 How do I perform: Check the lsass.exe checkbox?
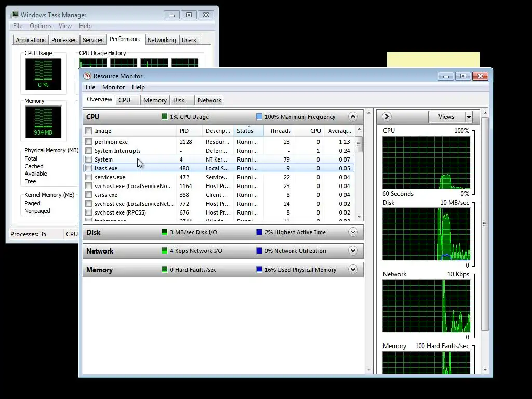click(x=88, y=168)
